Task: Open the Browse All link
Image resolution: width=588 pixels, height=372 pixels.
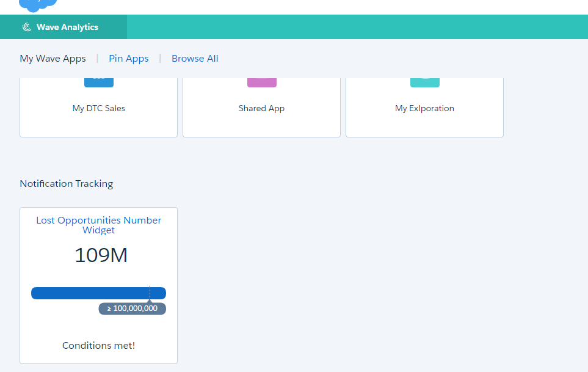Action: click(195, 59)
